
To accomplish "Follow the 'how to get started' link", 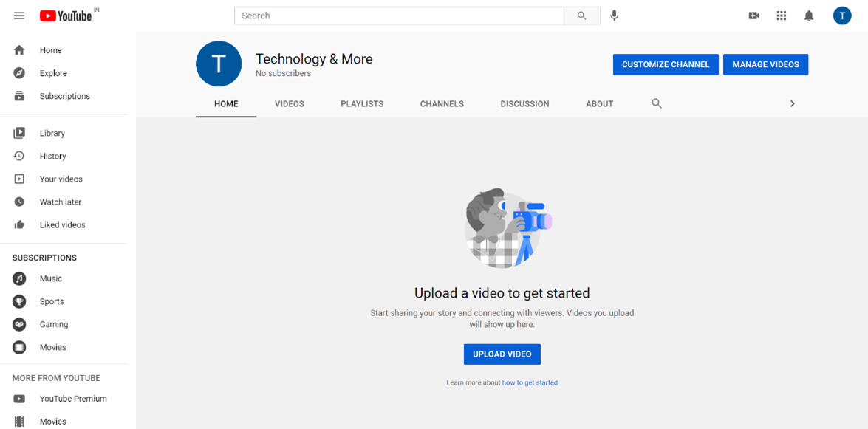I will pyautogui.click(x=530, y=383).
